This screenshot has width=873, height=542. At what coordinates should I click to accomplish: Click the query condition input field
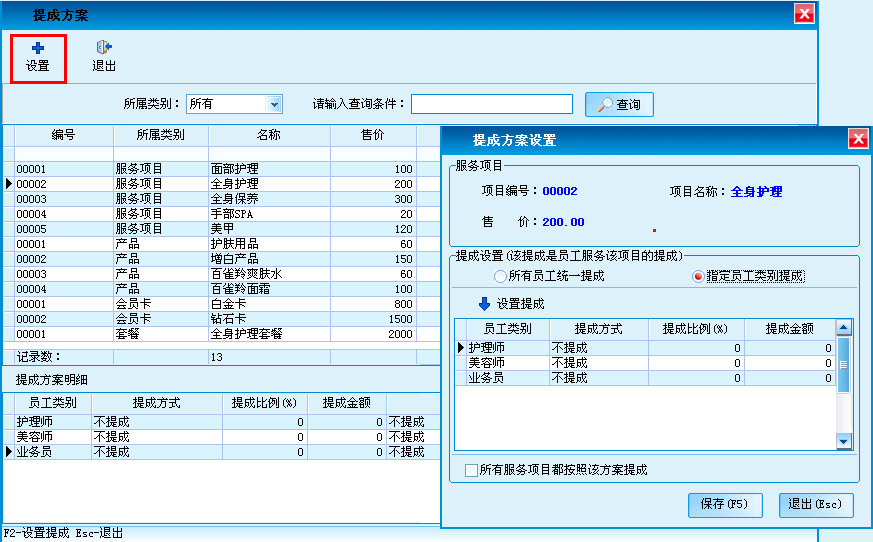coord(491,104)
